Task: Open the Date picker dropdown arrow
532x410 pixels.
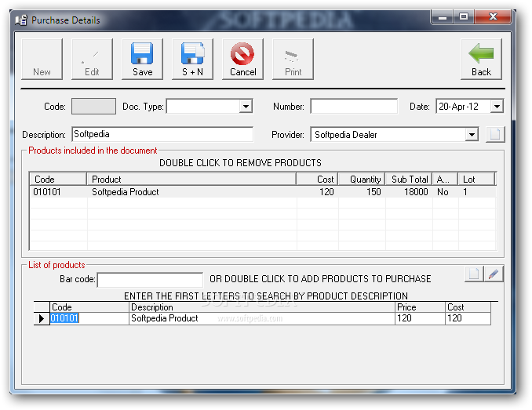Action: click(x=497, y=107)
